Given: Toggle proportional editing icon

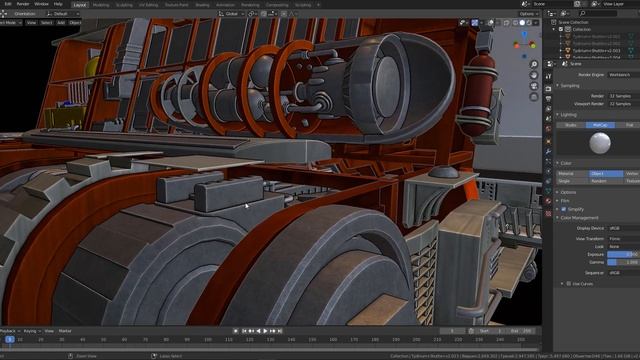Looking at the screenshot, I should point(284,13).
